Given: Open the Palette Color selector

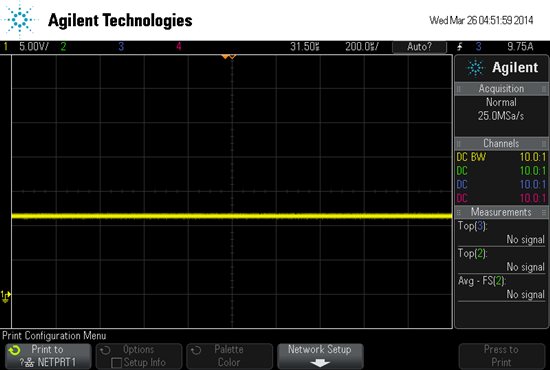Looking at the screenshot, I should (x=229, y=356).
